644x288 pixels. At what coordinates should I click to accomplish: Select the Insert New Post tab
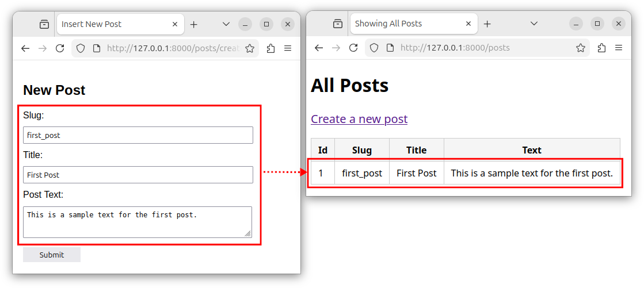(x=120, y=24)
